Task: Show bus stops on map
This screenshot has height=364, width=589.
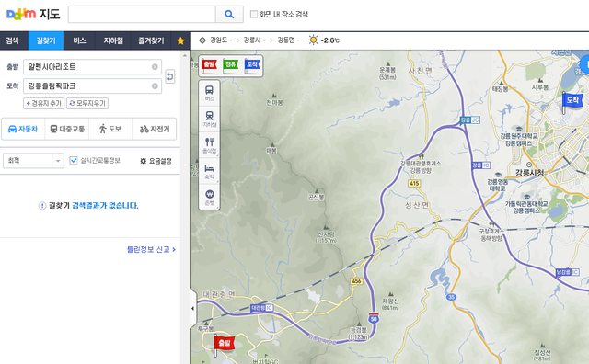Action: [209, 93]
